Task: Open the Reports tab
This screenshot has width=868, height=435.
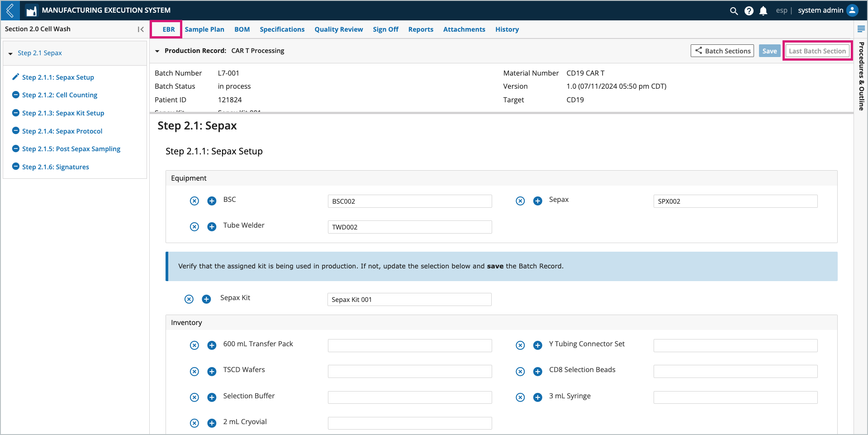Action: click(x=421, y=29)
